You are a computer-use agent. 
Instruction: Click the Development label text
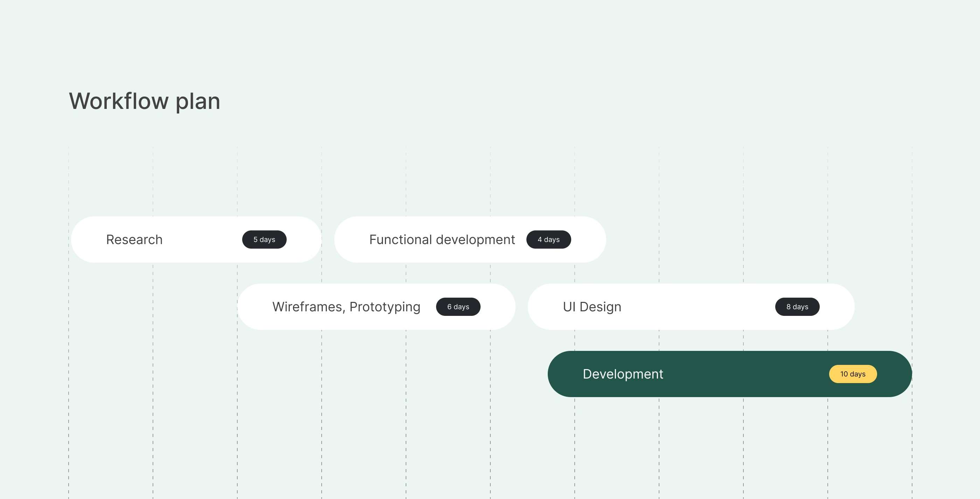623,374
